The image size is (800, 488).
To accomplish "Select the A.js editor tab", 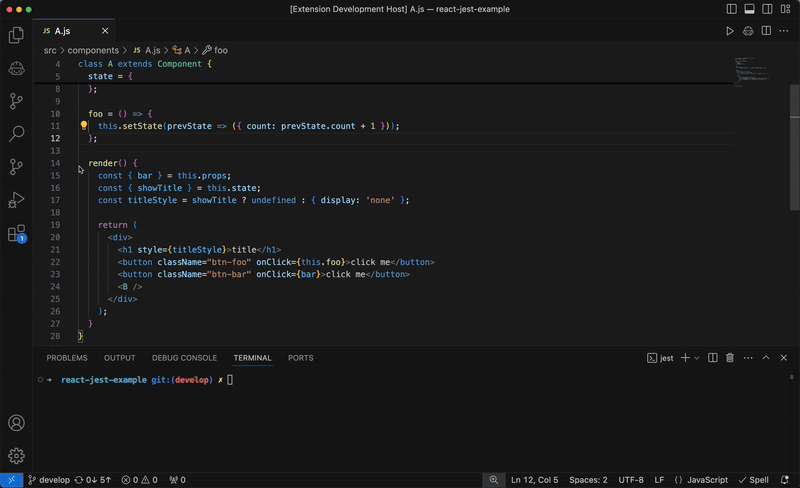I will (x=73, y=31).
